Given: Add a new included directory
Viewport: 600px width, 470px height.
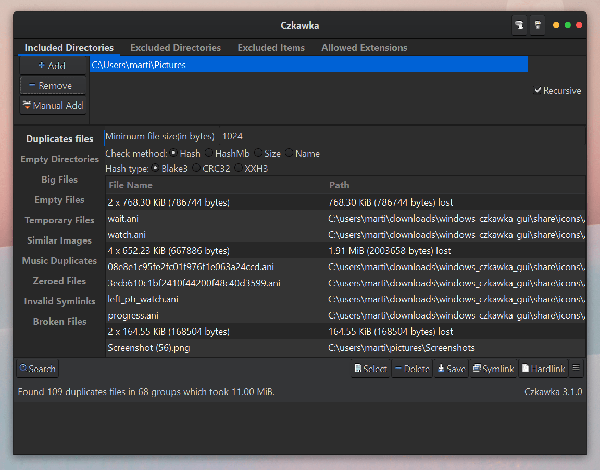Looking at the screenshot, I should [52, 65].
